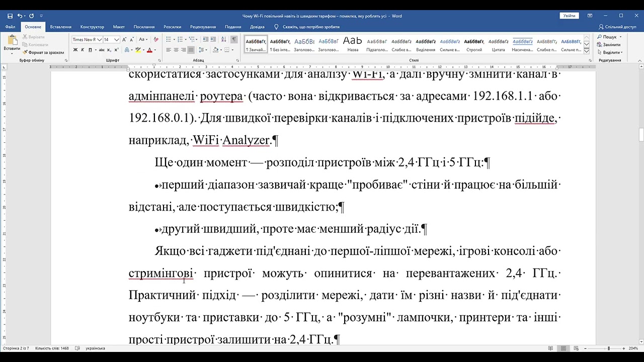Click Формат за зразком format painter
The image size is (644, 362).
[43, 52]
